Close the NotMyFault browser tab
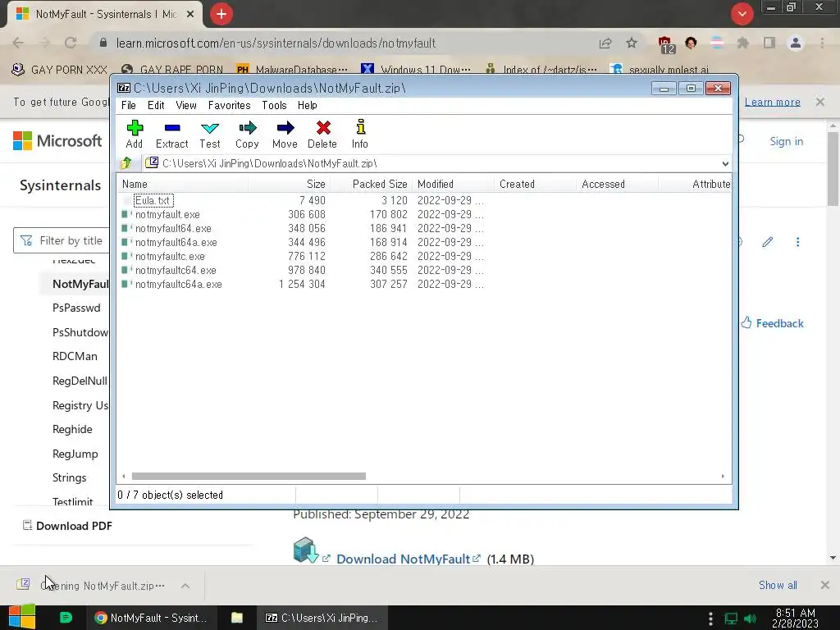 [190, 15]
